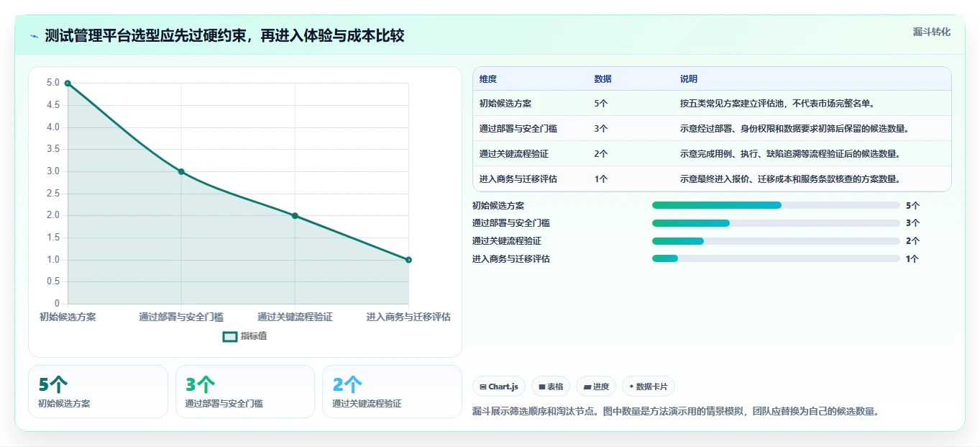The image size is (980, 447).
Task: Toggle the 指标值 legend item
Action: coord(244,336)
